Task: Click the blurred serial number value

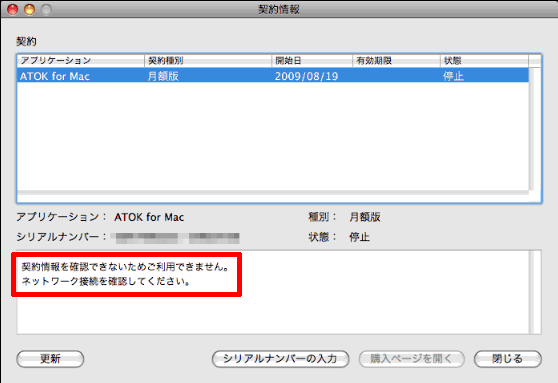Action: (177, 238)
